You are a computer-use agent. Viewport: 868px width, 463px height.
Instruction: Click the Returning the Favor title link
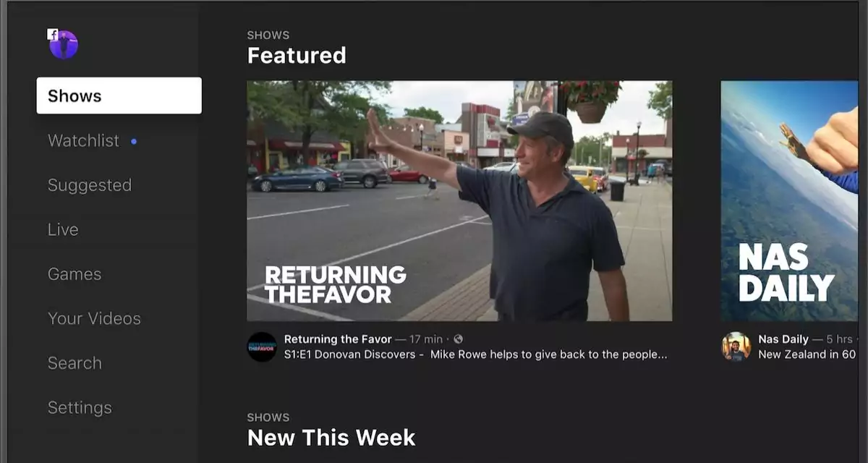(338, 339)
